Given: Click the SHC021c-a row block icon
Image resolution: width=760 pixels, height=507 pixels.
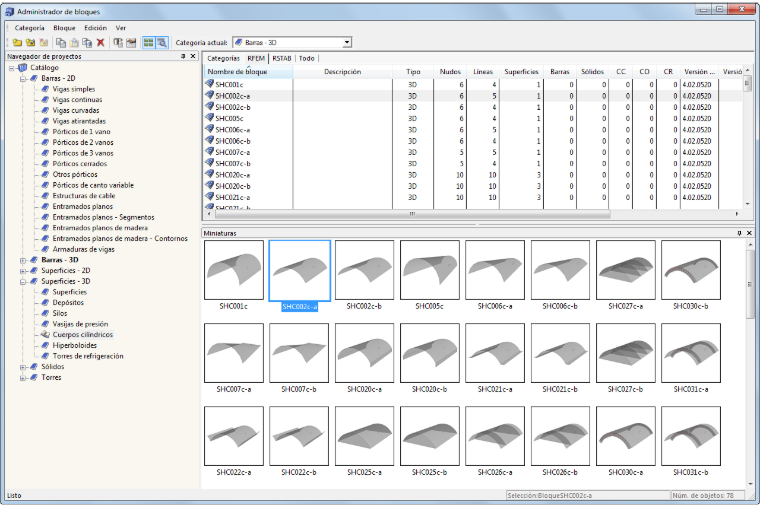Looking at the screenshot, I should click(x=209, y=197).
